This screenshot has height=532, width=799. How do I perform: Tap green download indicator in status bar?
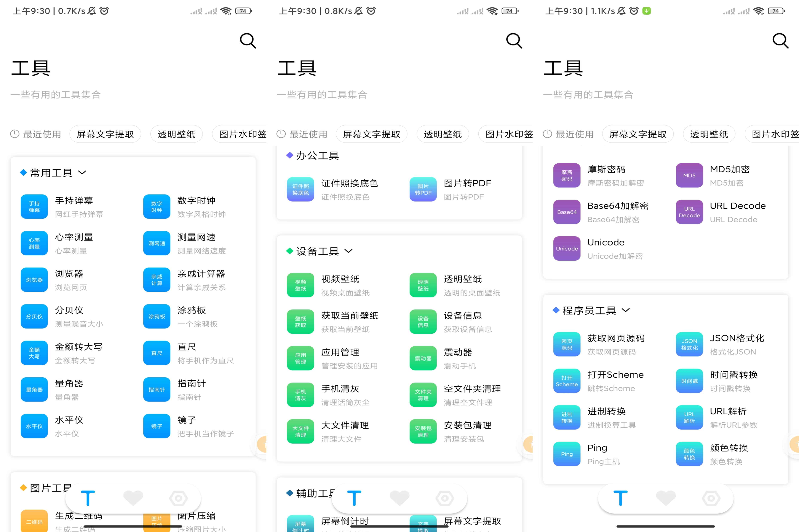(647, 11)
